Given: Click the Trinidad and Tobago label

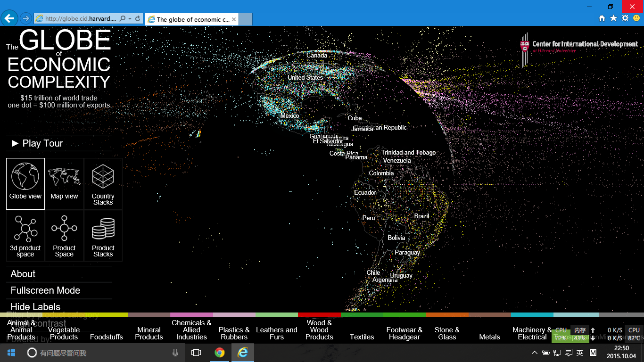Looking at the screenshot, I should click(x=409, y=152).
